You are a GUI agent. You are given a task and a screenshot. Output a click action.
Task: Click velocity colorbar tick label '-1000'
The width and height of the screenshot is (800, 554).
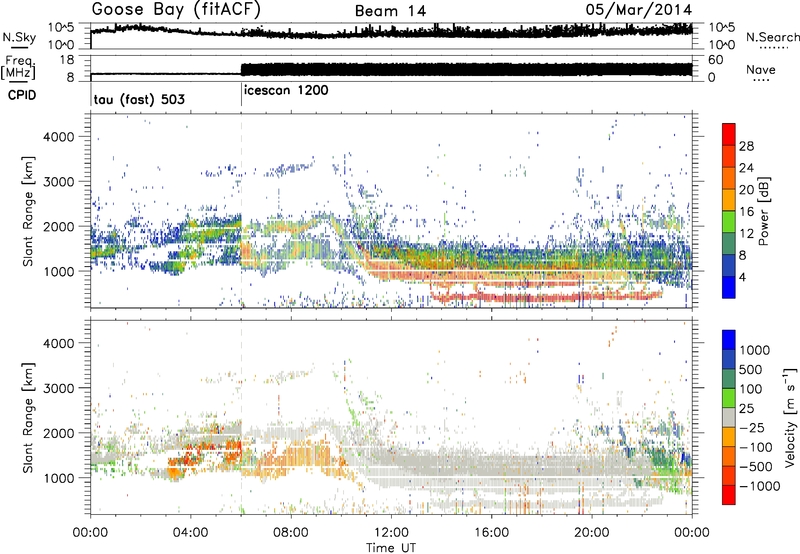(759, 487)
